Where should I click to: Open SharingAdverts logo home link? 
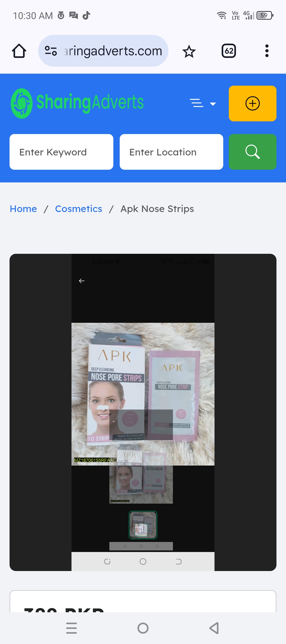(77, 103)
